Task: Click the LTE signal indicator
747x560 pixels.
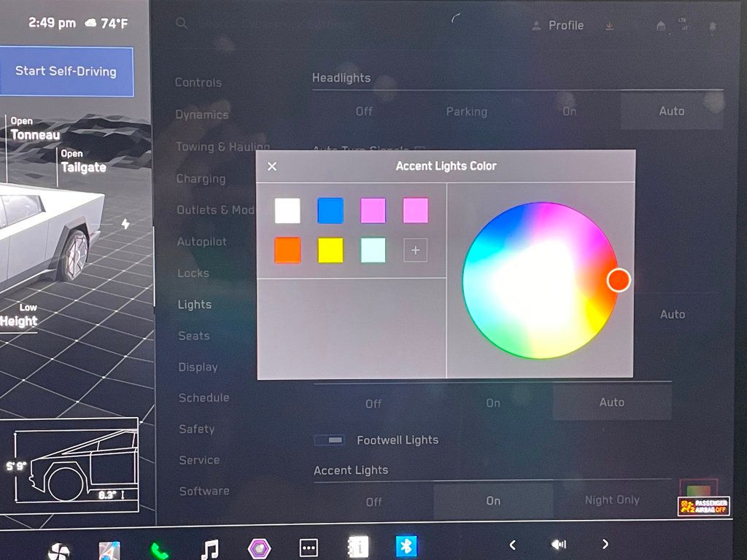Action: (x=683, y=24)
